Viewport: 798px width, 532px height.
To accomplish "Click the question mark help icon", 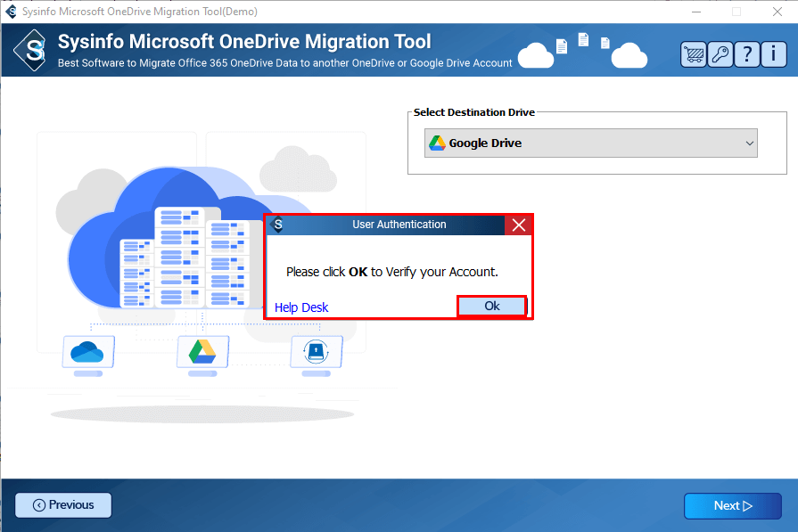I will pyautogui.click(x=746, y=53).
